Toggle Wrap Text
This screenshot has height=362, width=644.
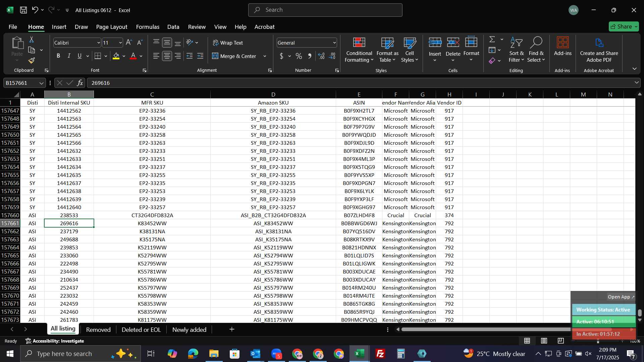coord(228,43)
